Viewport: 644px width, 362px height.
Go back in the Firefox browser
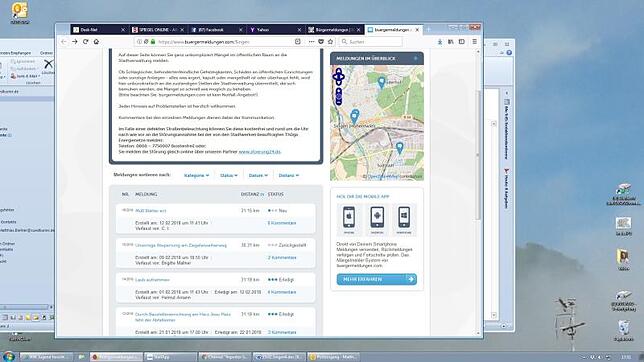64,42
